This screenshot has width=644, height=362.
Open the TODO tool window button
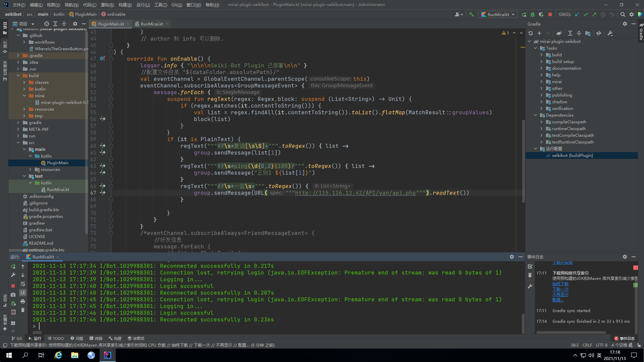[55, 339]
